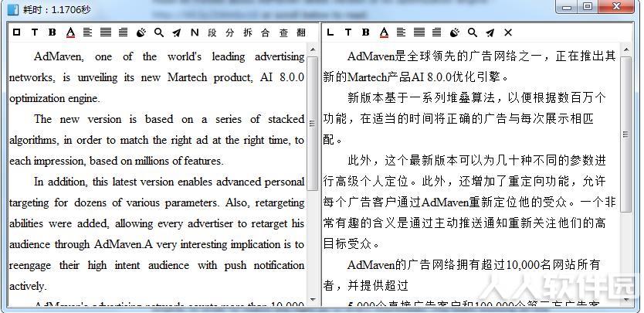Apply left-align icon in left pane toolbar
This screenshot has height=313, width=644.
(x=87, y=32)
